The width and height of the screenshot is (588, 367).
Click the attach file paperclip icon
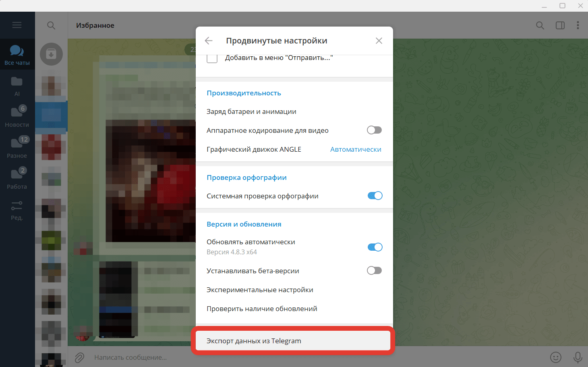point(79,357)
